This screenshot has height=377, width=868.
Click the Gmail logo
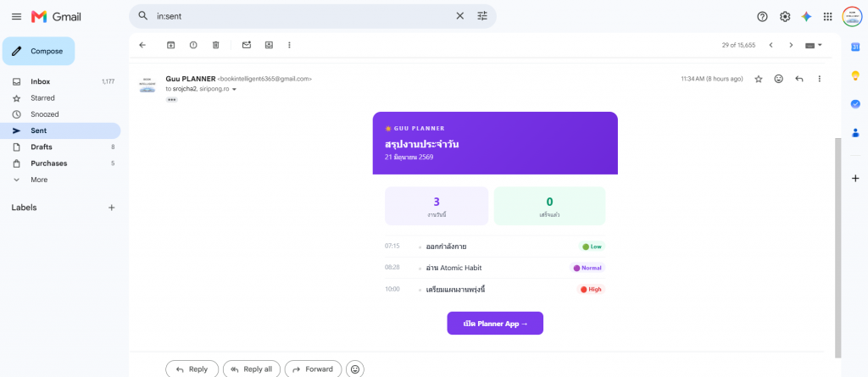[x=56, y=17]
